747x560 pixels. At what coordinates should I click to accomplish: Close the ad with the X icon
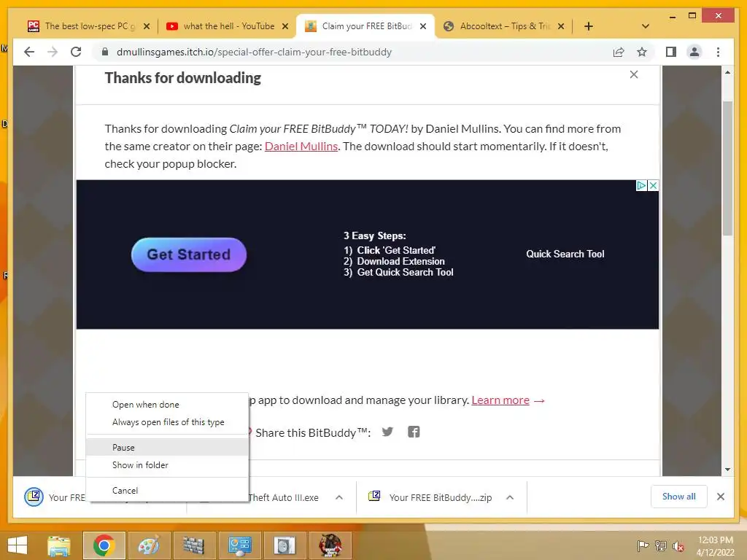(x=653, y=185)
